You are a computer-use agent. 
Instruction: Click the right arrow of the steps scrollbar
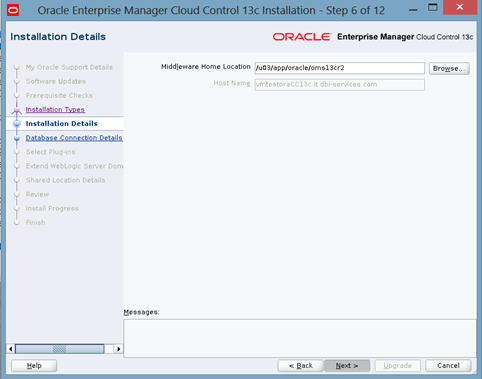click(x=118, y=349)
